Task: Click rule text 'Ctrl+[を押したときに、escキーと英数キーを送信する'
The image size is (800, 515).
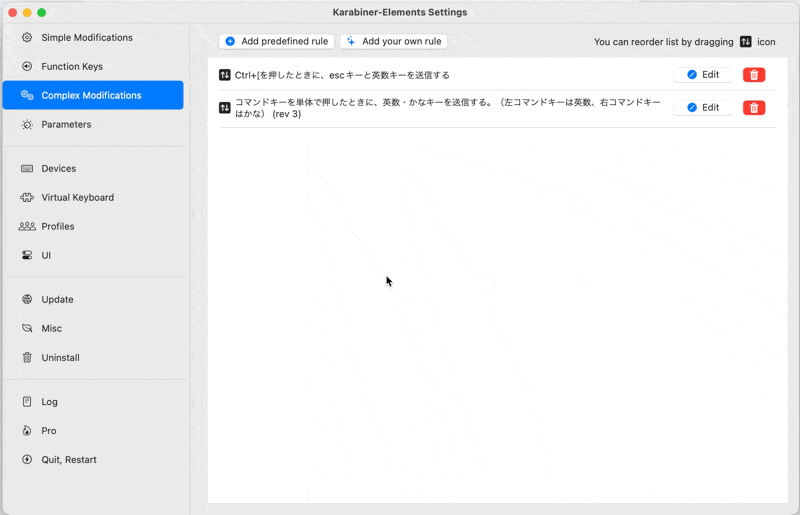Action: pyautogui.click(x=342, y=75)
